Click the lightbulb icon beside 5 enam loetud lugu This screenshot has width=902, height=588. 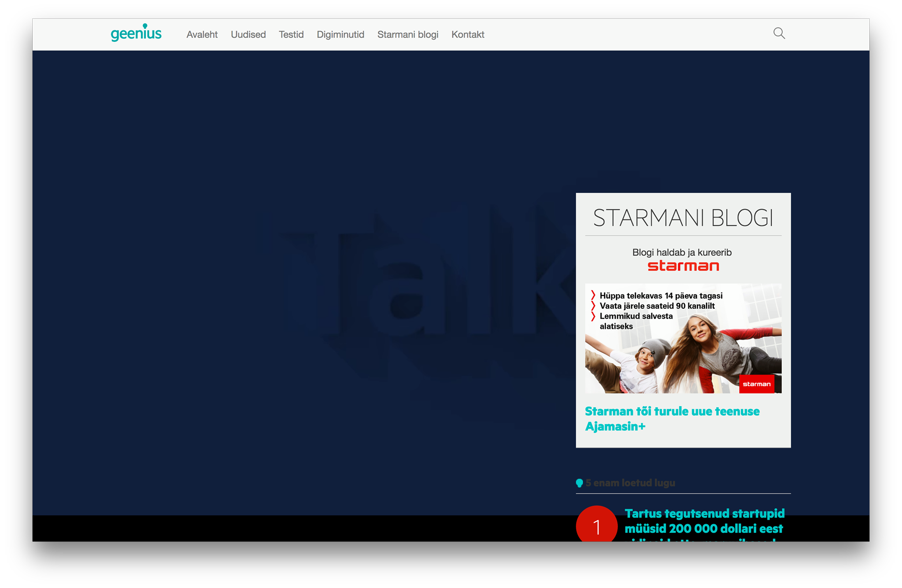pyautogui.click(x=580, y=483)
